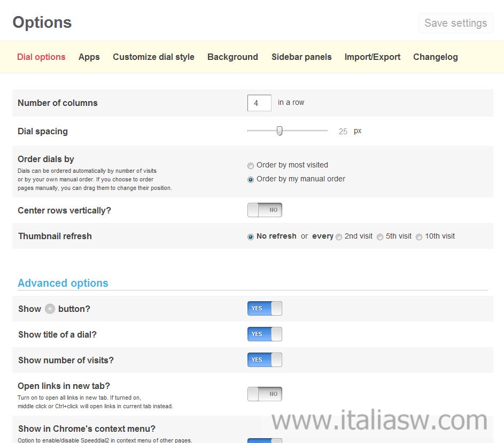
Task: Click the 25 spacing value
Action: [343, 131]
